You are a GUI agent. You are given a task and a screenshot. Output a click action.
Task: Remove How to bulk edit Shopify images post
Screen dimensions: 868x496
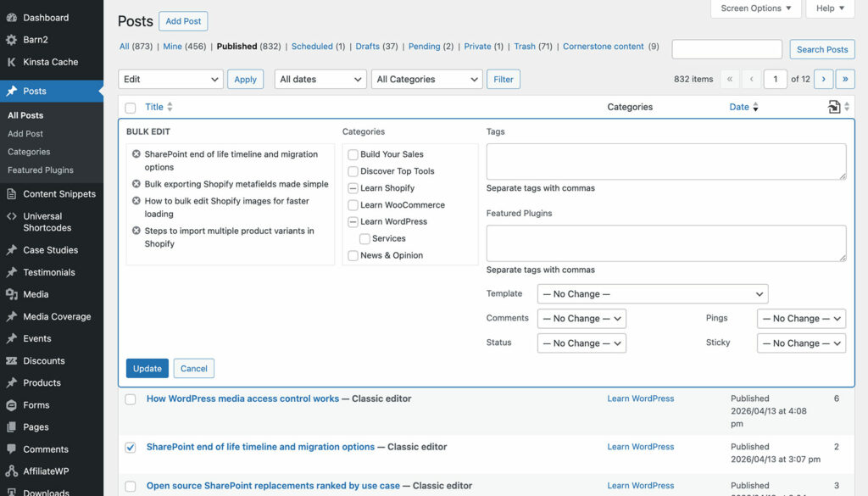pos(136,200)
